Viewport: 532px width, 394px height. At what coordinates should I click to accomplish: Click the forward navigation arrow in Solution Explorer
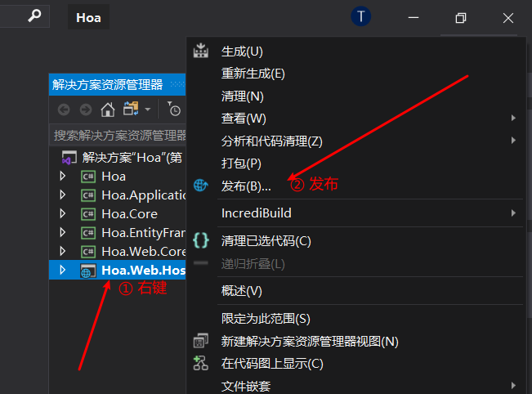pyautogui.click(x=85, y=110)
